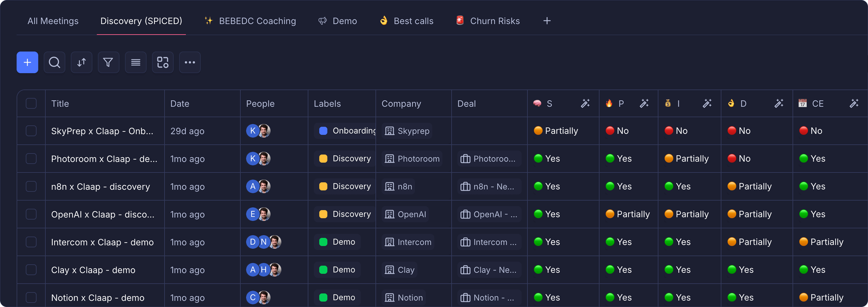Open the view customization icon
The height and width of the screenshot is (307, 868).
[163, 62]
